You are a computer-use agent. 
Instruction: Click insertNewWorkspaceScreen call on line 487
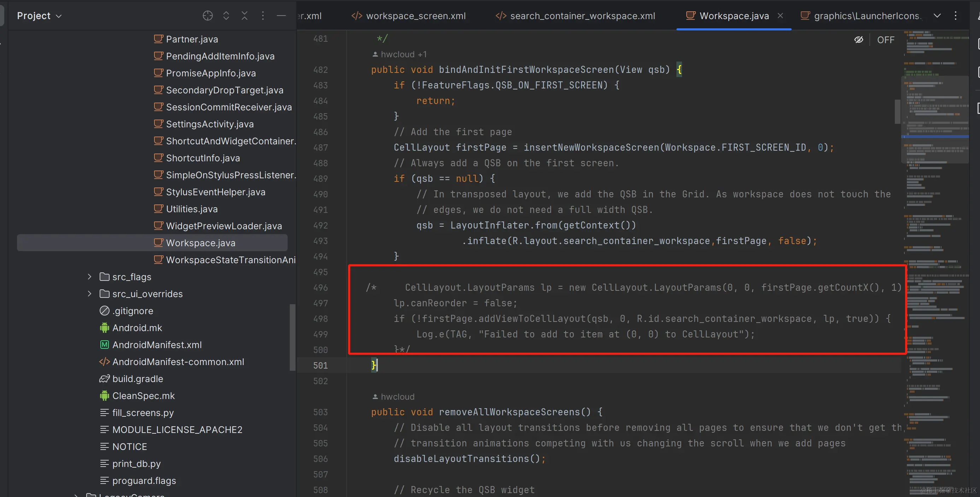[591, 148]
